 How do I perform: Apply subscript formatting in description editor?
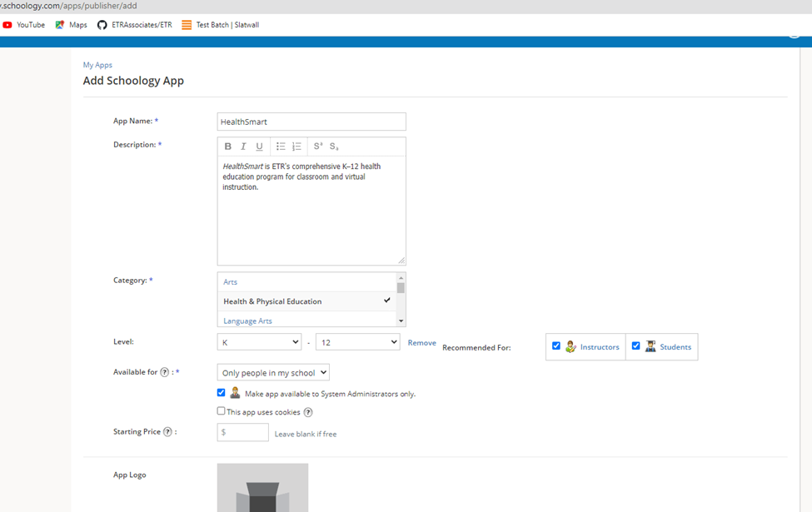(x=335, y=146)
